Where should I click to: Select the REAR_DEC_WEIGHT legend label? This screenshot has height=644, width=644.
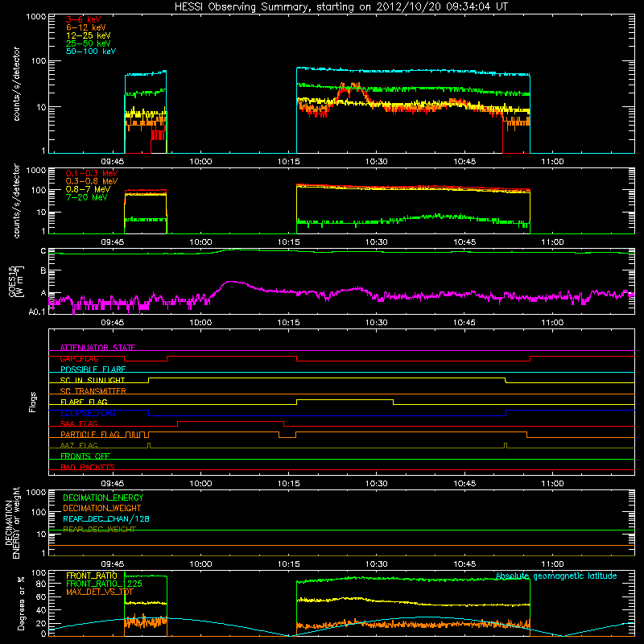(99, 530)
